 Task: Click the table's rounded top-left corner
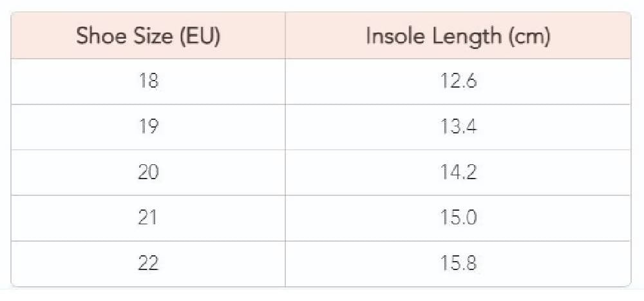(x=14, y=15)
